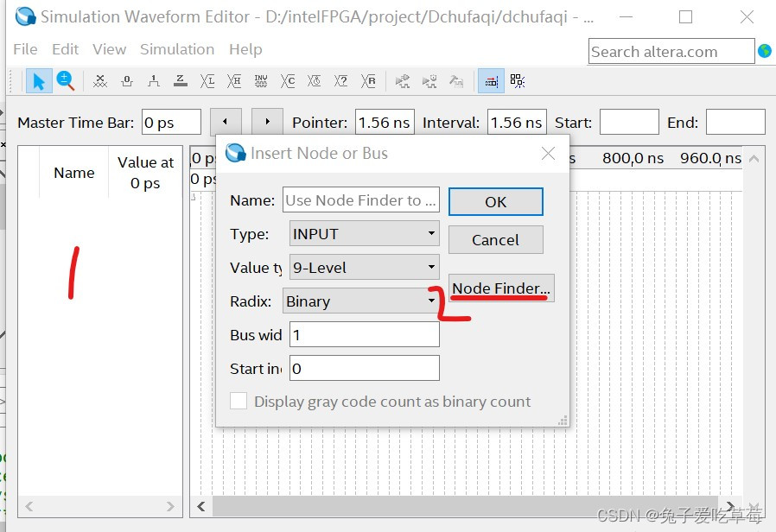Click the waveform horizontal scrollbar thumb
Screen dimensions: 776x532
(465, 506)
